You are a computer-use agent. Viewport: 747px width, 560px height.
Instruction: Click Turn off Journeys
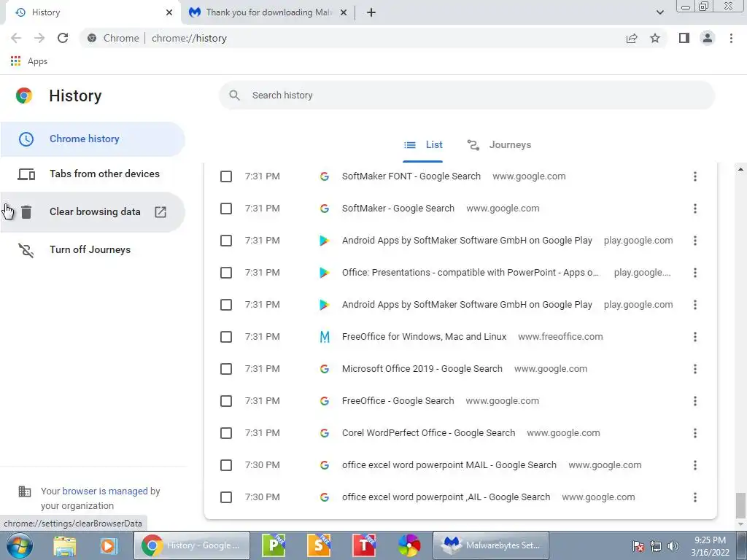coord(93,250)
